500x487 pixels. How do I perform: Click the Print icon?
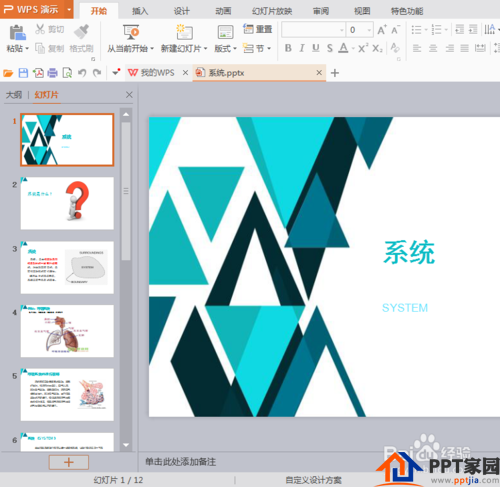point(52,73)
